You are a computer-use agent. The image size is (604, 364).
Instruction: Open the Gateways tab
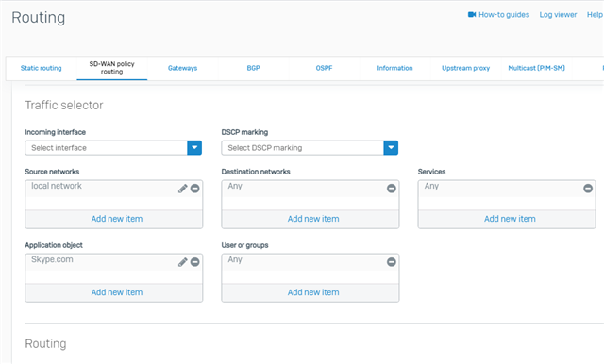182,68
